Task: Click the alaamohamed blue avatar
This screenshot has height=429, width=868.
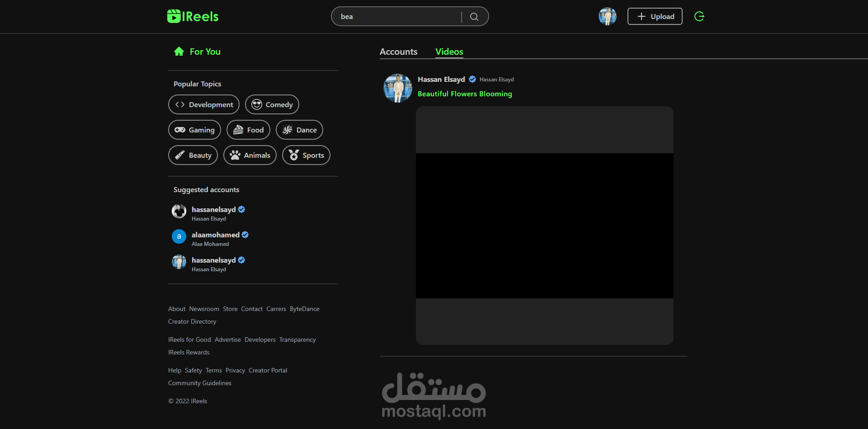Action: 179,236
